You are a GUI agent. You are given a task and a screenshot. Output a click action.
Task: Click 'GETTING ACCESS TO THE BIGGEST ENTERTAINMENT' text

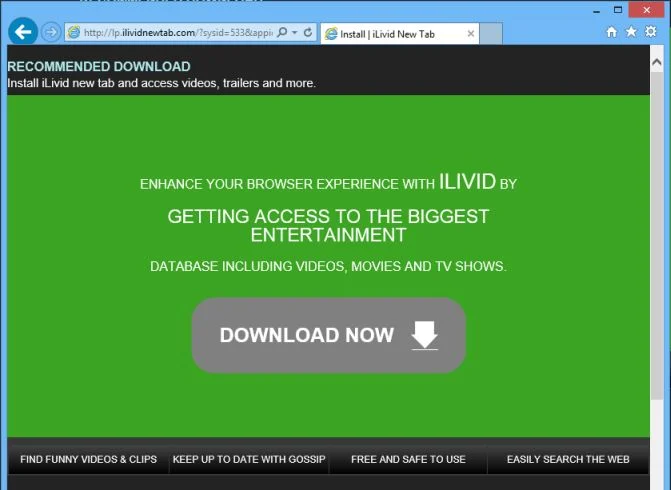click(x=328, y=226)
